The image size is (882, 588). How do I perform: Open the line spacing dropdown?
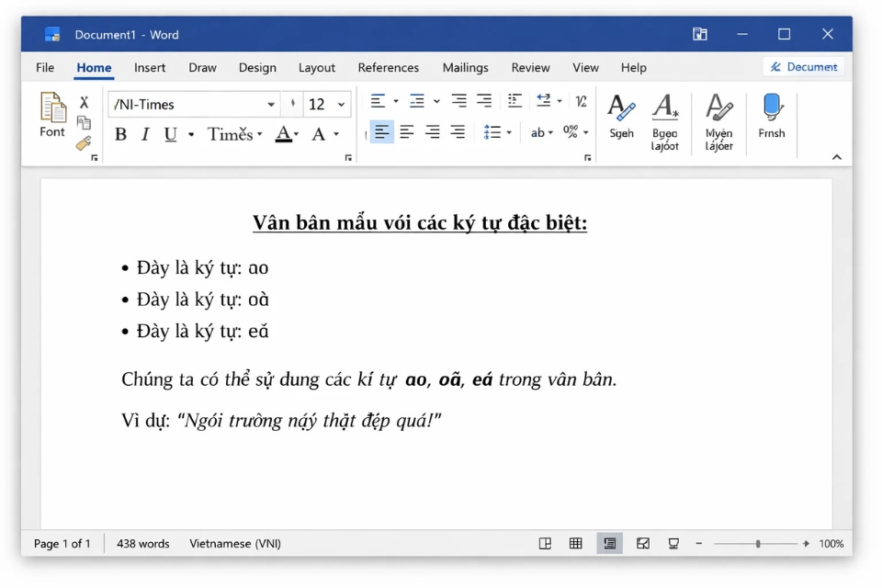pos(497,131)
